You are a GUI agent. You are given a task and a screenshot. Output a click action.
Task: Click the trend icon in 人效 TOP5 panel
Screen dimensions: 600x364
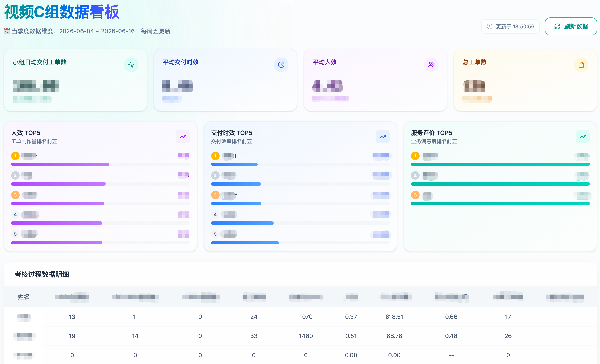[183, 137]
